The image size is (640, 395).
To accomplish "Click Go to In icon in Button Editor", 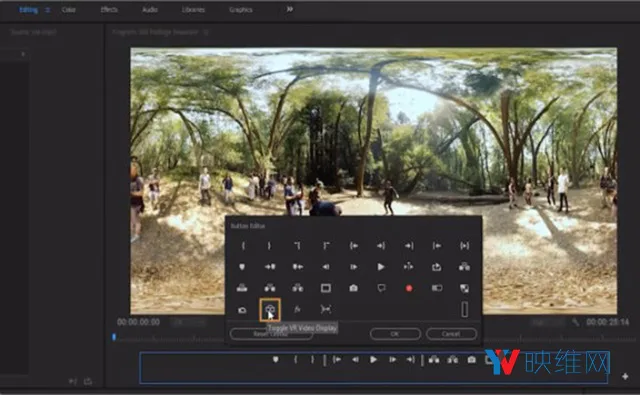I will tap(353, 246).
